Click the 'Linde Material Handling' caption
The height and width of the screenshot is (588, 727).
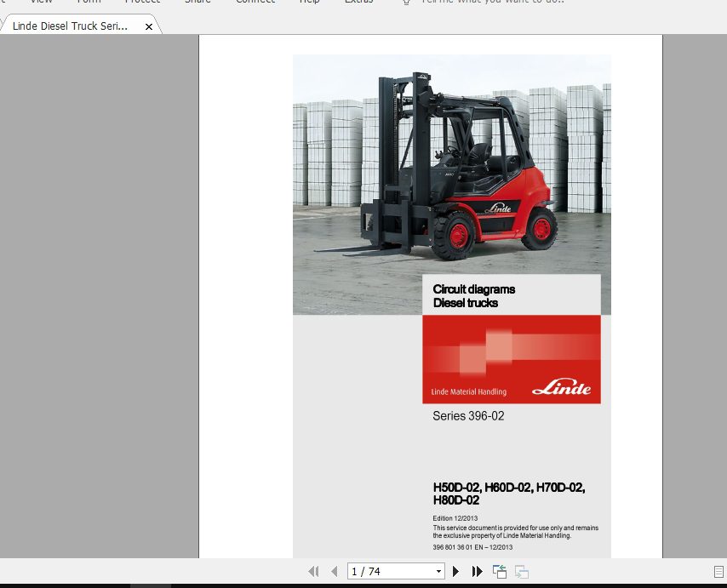469,391
